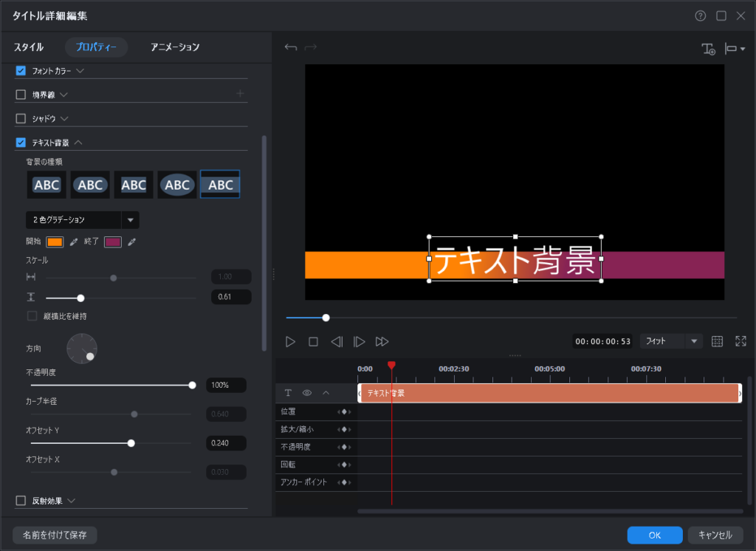Click the add text icon
Image resolution: width=756 pixels, height=551 pixels.
(708, 49)
